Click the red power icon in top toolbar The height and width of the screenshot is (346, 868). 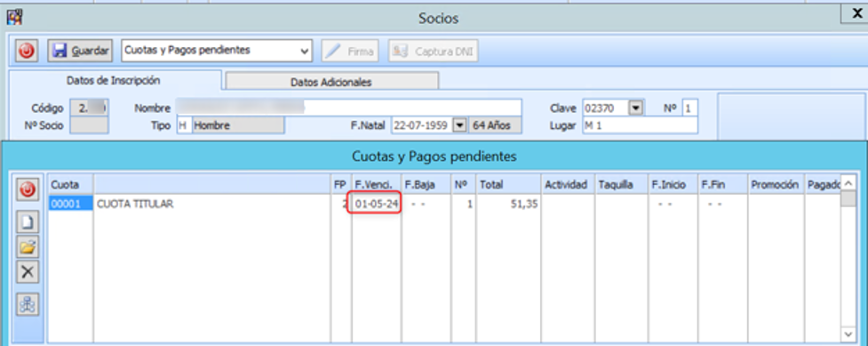(x=26, y=51)
